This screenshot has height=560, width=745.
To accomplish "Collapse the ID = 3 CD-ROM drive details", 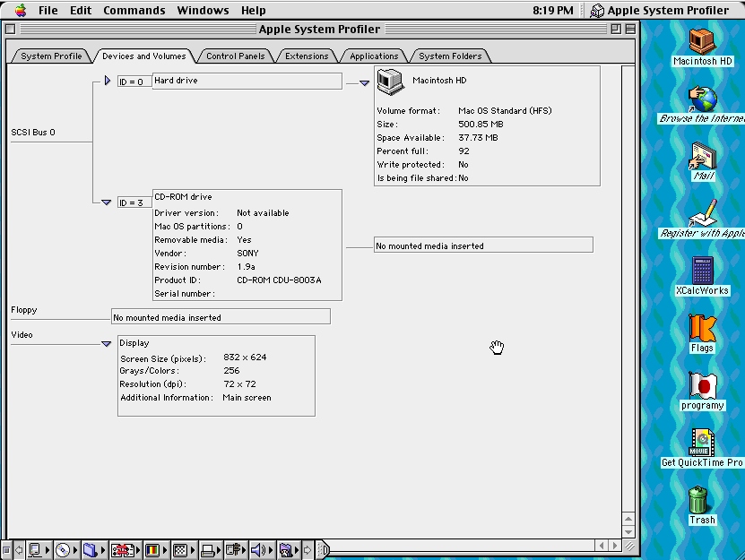I will 106,202.
